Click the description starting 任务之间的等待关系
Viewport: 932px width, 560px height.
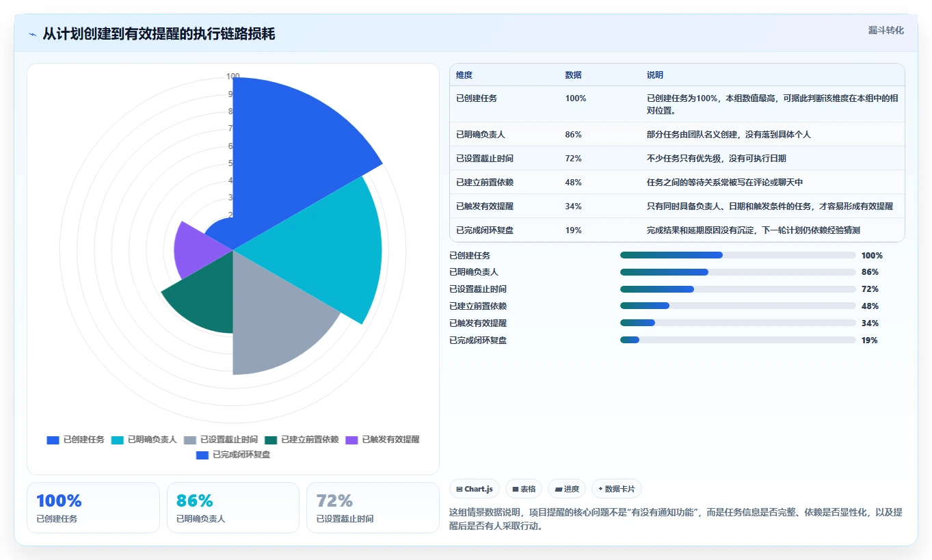point(725,183)
